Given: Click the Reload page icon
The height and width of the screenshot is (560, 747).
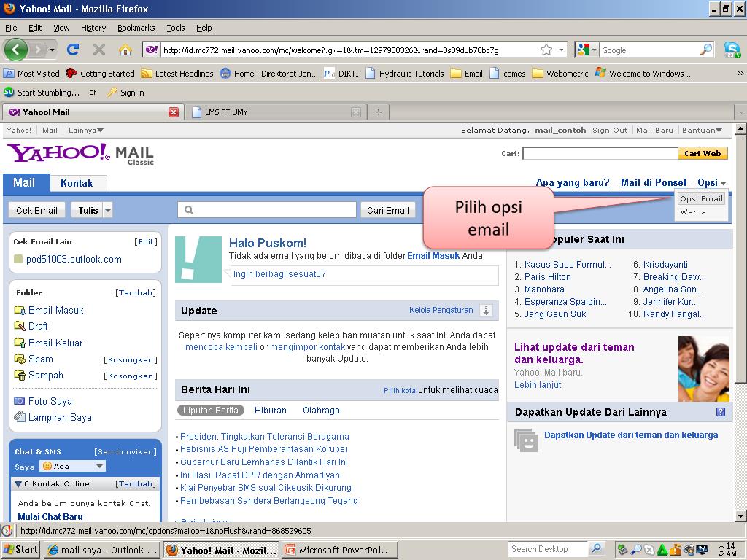Looking at the screenshot, I should [73, 50].
